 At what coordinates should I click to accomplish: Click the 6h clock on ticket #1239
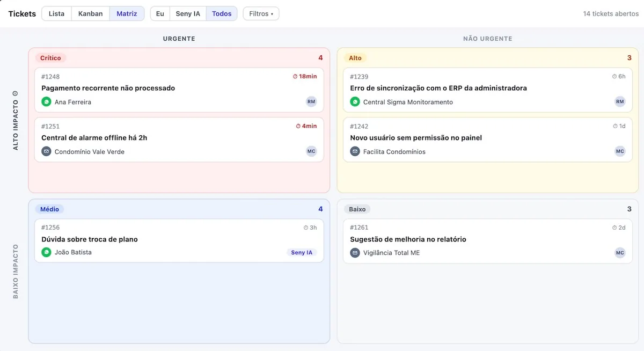coord(619,76)
